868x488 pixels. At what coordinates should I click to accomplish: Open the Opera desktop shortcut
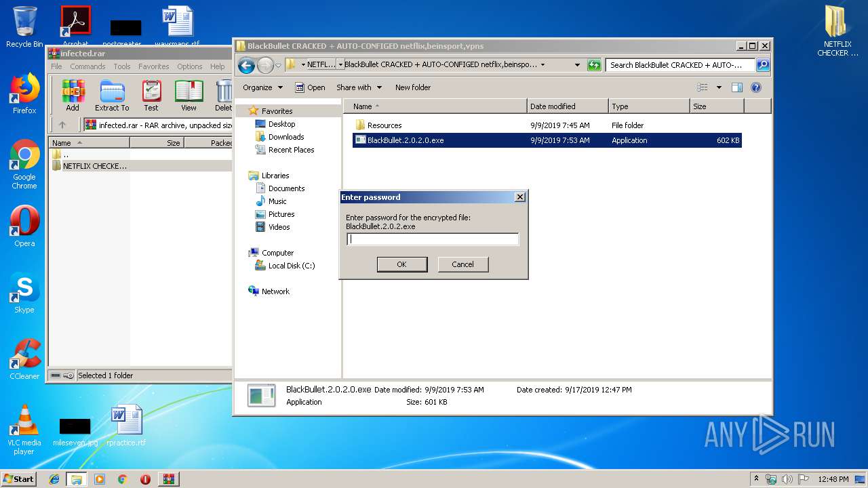[24, 226]
